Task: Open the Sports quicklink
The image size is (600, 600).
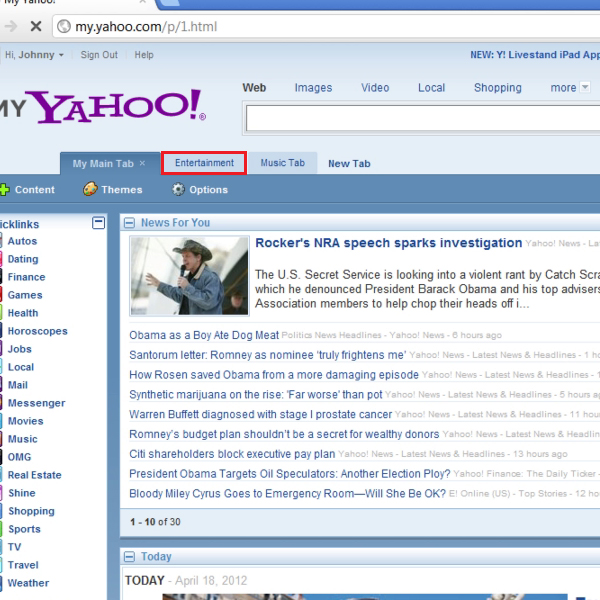Action: pos(24,529)
